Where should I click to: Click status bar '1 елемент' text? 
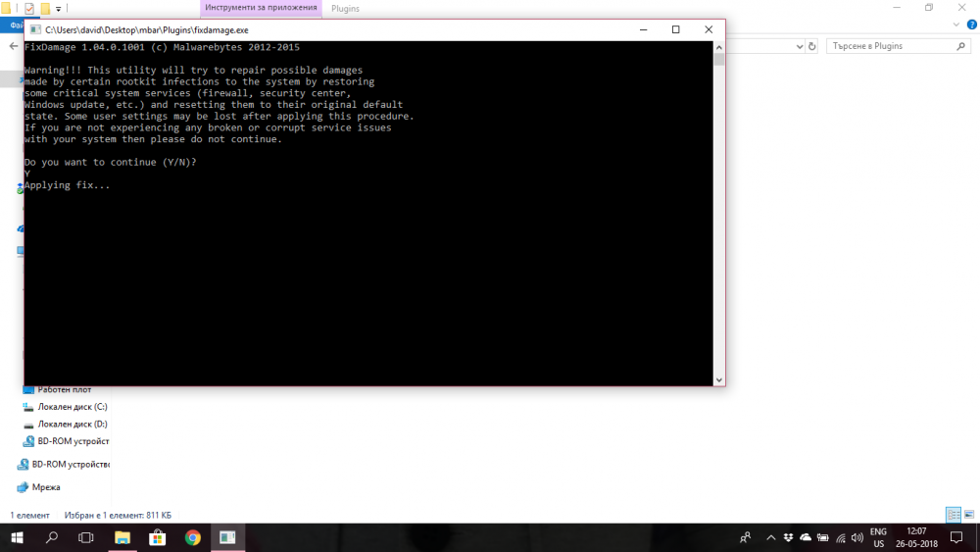coord(29,516)
